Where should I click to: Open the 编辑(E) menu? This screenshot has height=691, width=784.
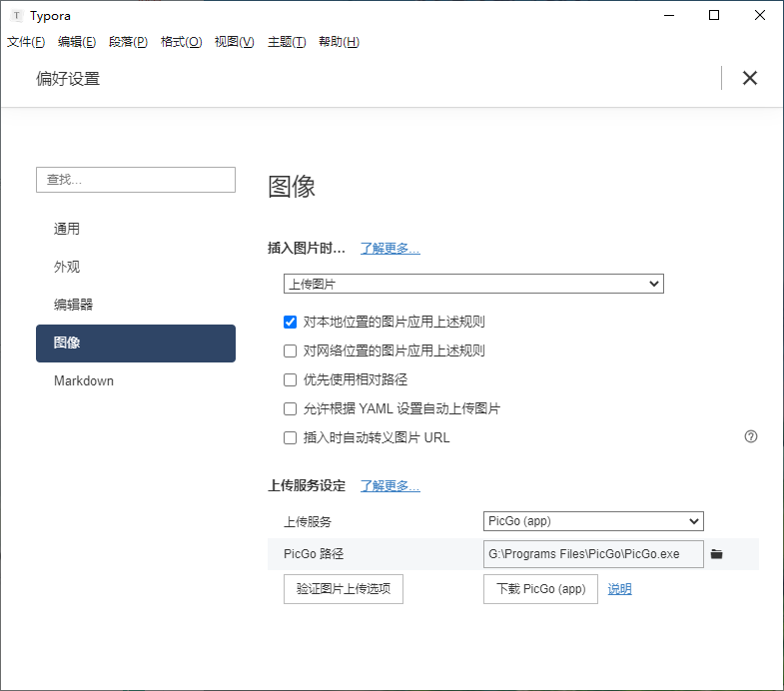(77, 42)
